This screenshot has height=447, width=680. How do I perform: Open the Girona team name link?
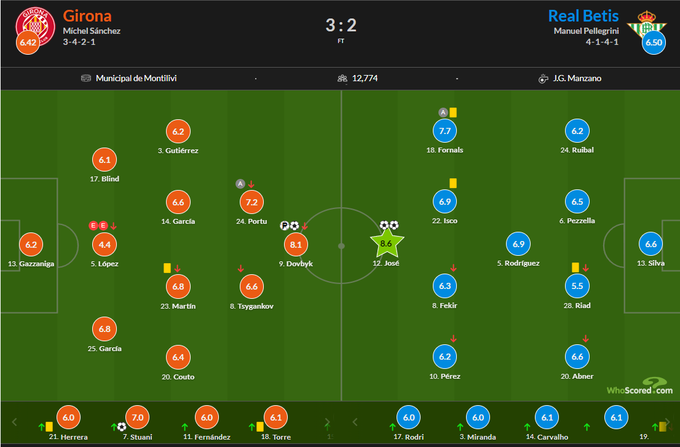pyautogui.click(x=86, y=15)
